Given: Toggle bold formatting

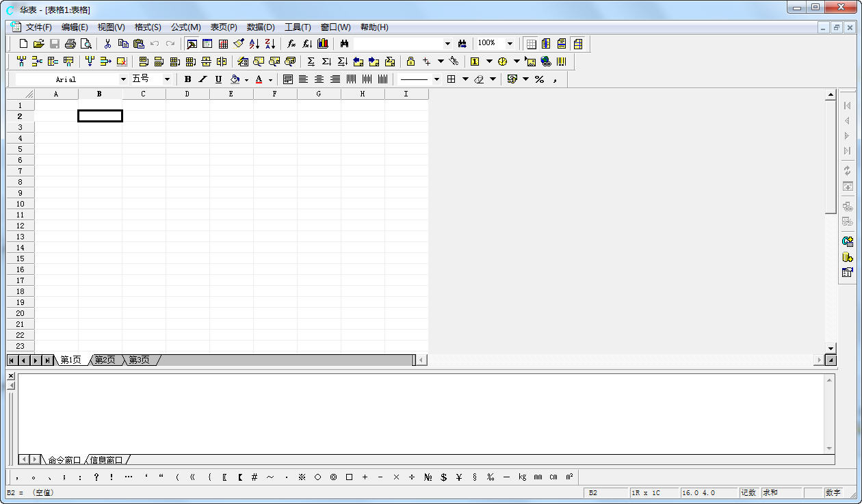Looking at the screenshot, I should (x=188, y=79).
